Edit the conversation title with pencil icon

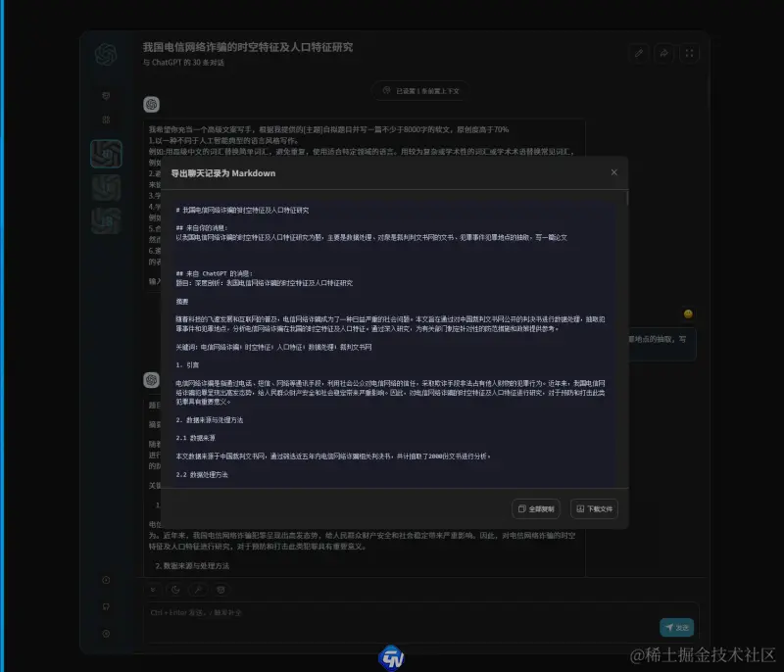pos(639,54)
